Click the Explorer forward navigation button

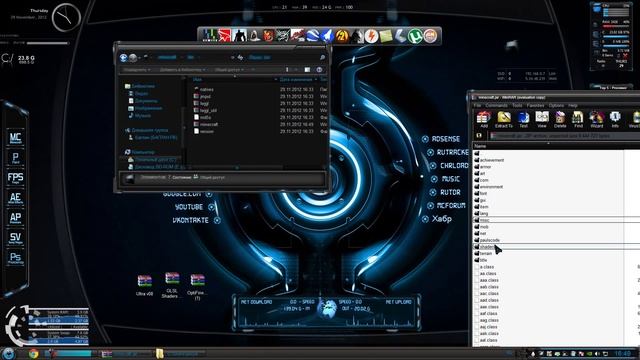pyautogui.click(x=133, y=58)
